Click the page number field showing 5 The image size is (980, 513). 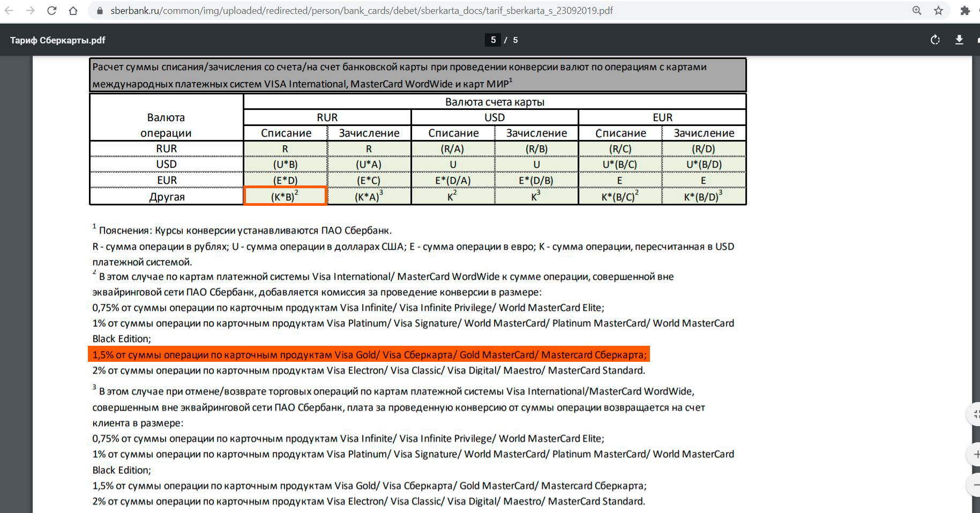(x=493, y=40)
